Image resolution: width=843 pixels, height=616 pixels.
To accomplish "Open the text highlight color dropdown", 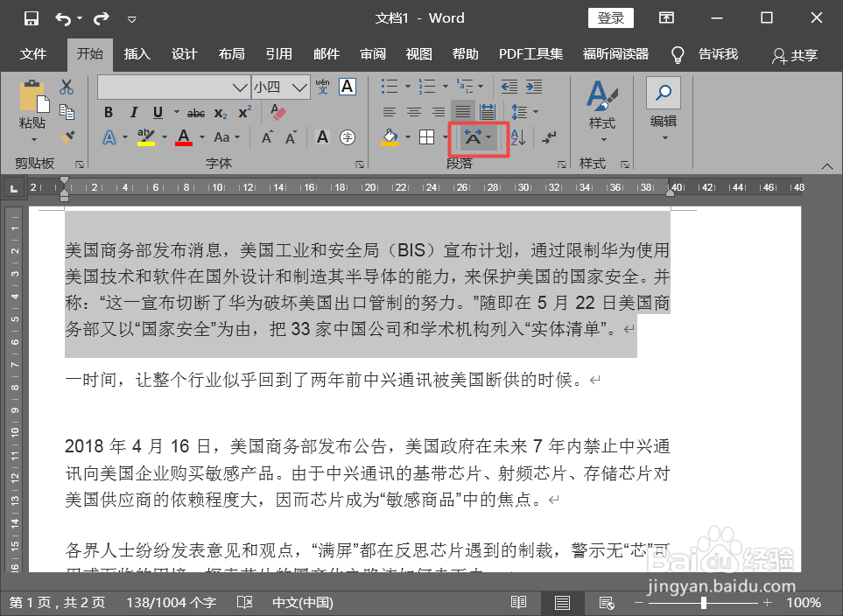I will click(x=163, y=136).
